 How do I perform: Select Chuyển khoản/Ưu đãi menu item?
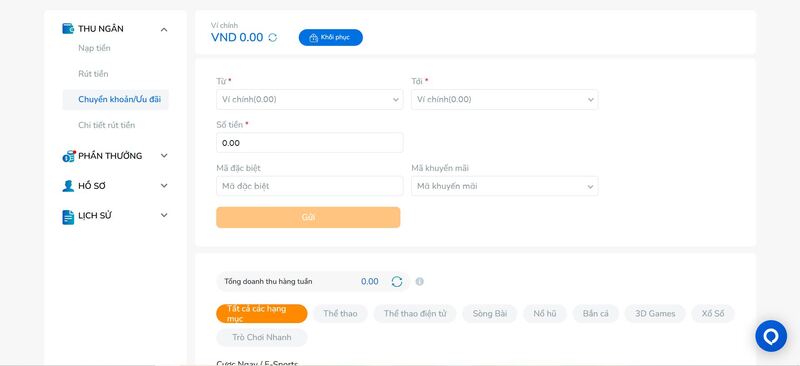[115, 100]
